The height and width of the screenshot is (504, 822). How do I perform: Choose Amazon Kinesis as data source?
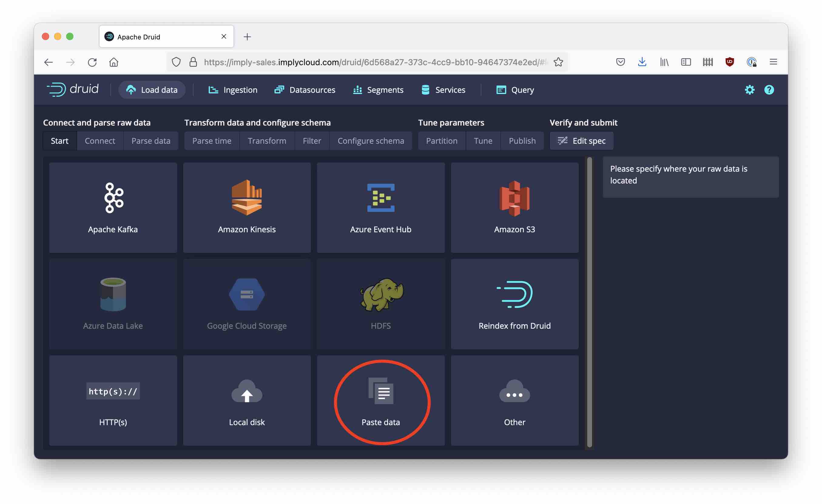pyautogui.click(x=247, y=207)
